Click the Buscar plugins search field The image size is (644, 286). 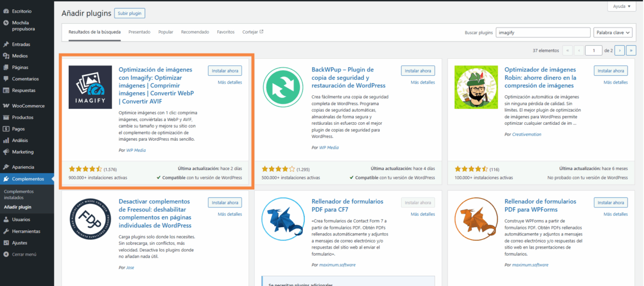[x=543, y=32]
